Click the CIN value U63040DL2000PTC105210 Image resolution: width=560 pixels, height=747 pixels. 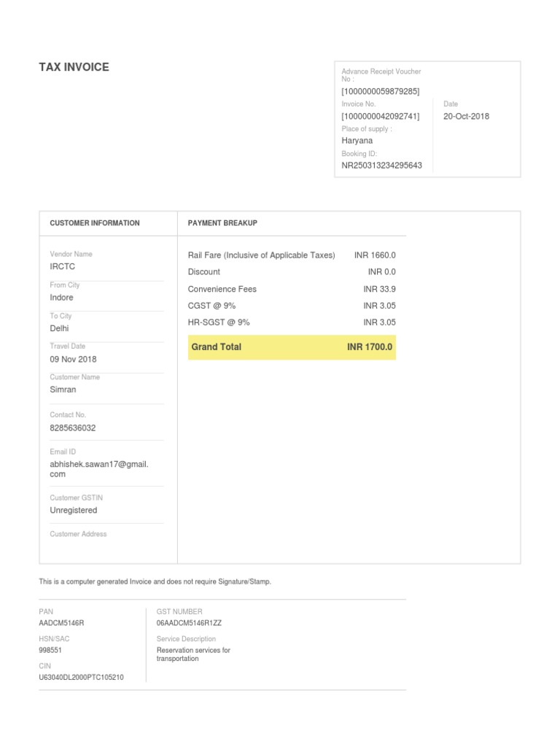[81, 678]
